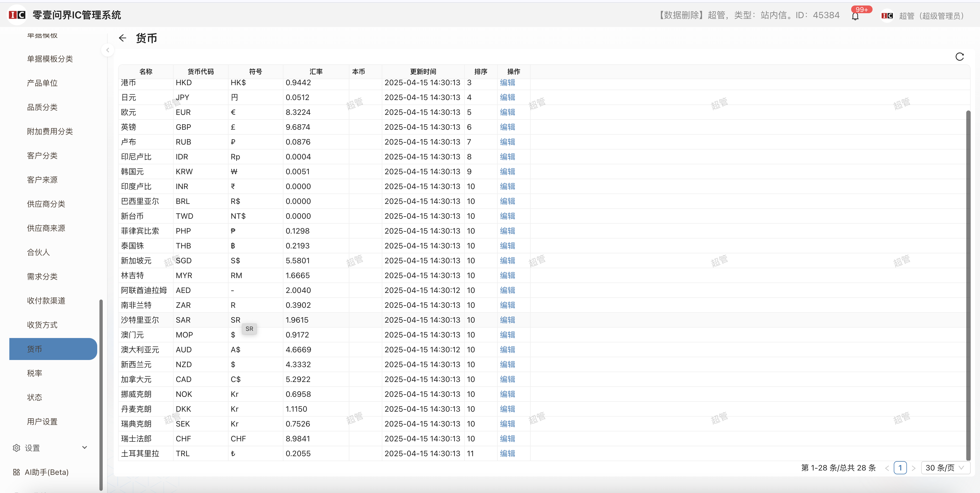Image resolution: width=980 pixels, height=493 pixels.
Task: Click 编辑 for the 欧元 row
Action: pos(507,112)
